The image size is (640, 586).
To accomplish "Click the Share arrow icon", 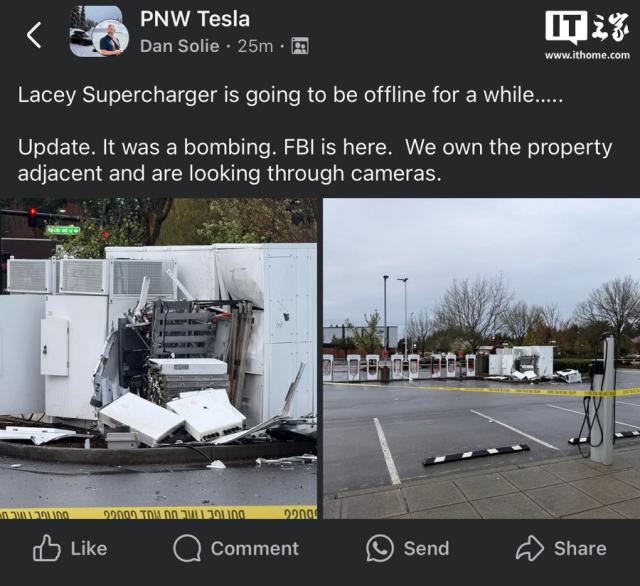I will click(x=530, y=548).
